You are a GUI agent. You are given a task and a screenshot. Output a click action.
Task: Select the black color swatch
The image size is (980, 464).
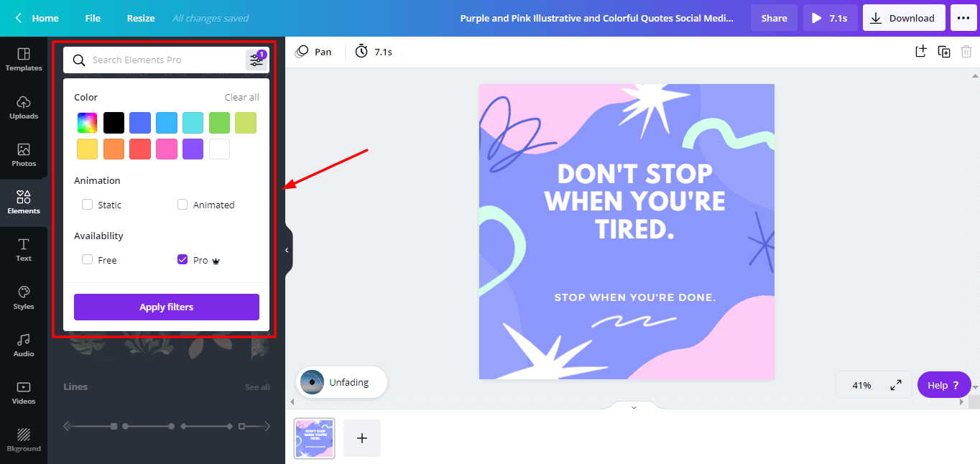(114, 123)
